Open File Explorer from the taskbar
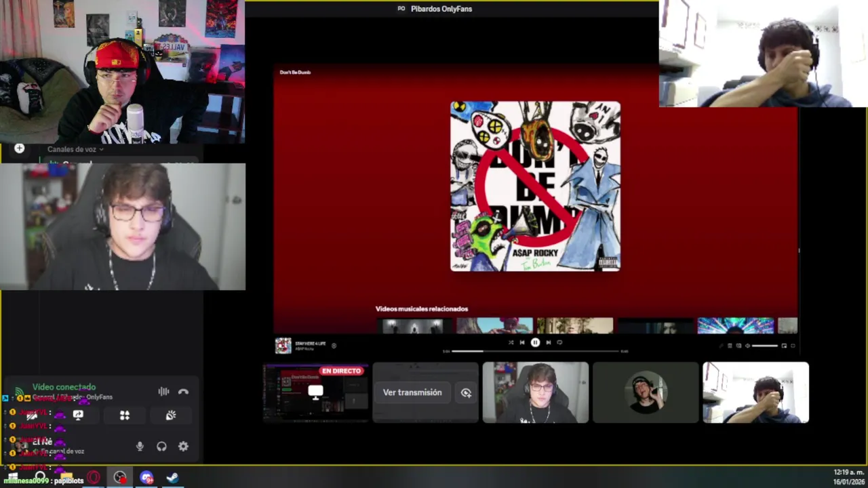Viewport: 868px width, 488px height. (x=66, y=478)
